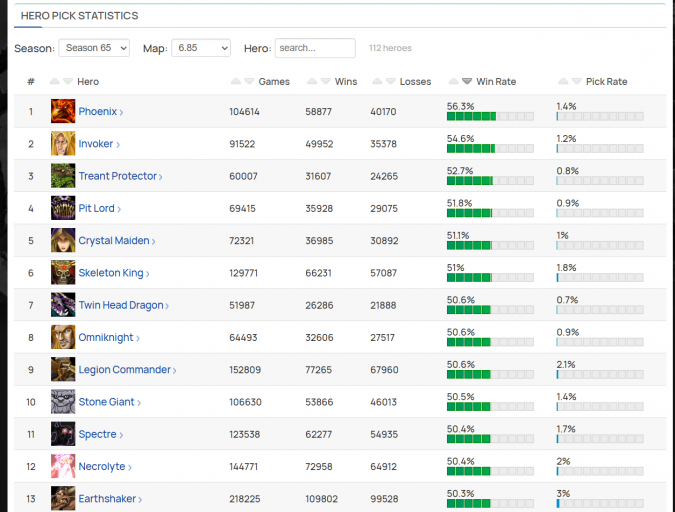Sort Losses column ascending arrow
This screenshot has height=512, width=675.
(x=377, y=81)
